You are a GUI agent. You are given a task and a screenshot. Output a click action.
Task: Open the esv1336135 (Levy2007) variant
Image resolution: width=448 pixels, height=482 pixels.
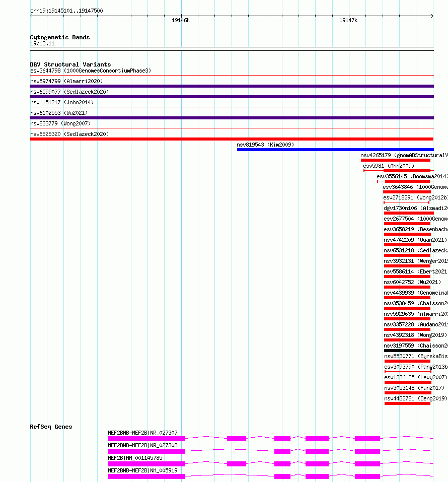point(416,377)
